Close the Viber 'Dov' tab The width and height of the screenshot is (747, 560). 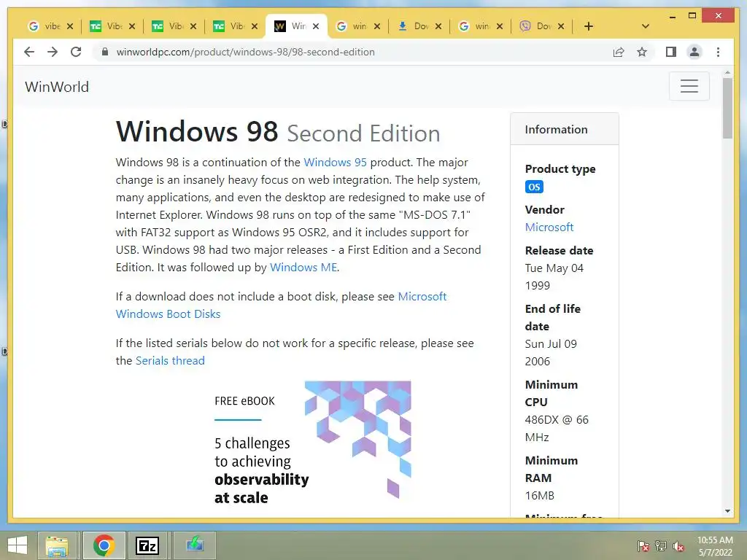click(x=561, y=26)
